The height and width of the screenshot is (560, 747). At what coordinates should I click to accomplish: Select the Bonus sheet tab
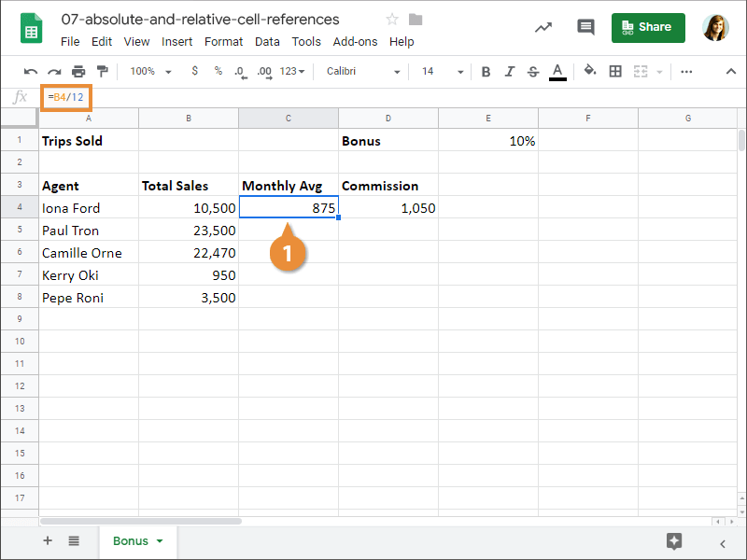pyautogui.click(x=132, y=539)
